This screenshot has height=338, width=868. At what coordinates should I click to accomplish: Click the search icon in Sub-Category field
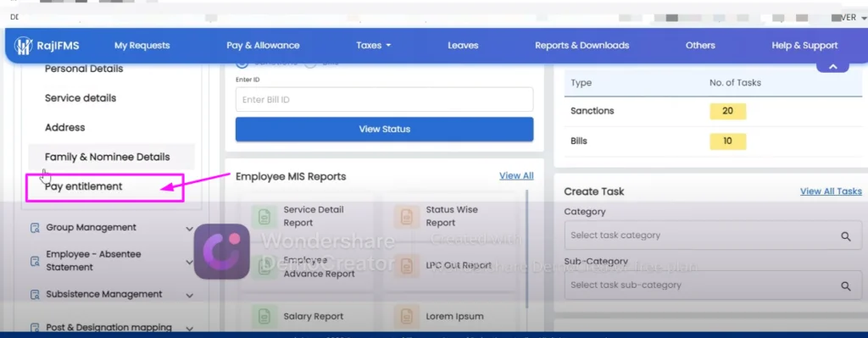coord(846,286)
